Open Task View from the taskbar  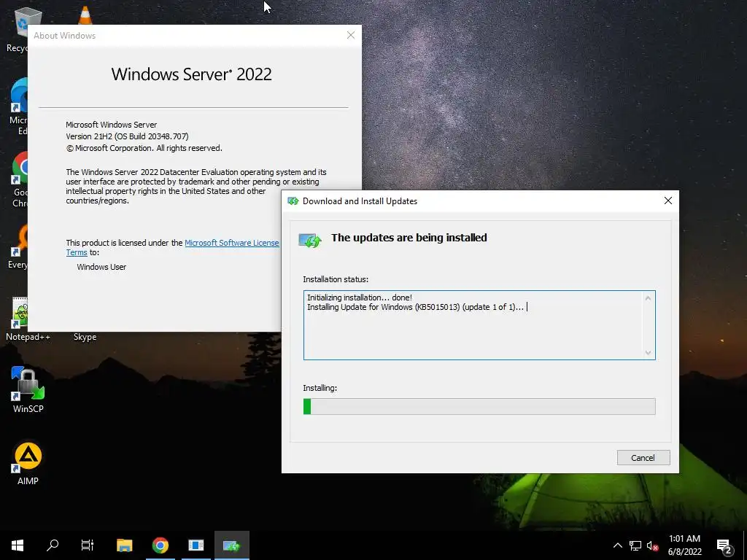pyautogui.click(x=88, y=545)
